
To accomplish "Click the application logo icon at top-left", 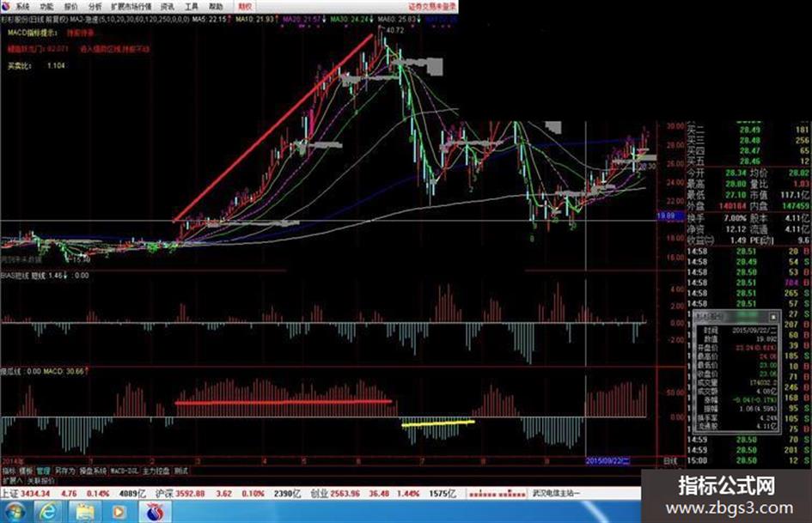I will (x=6, y=6).
